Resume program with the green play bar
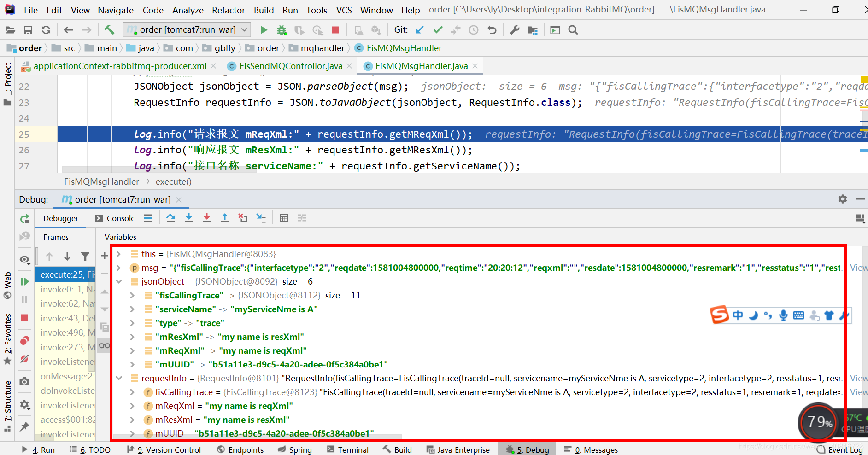868x455 pixels. [x=24, y=281]
